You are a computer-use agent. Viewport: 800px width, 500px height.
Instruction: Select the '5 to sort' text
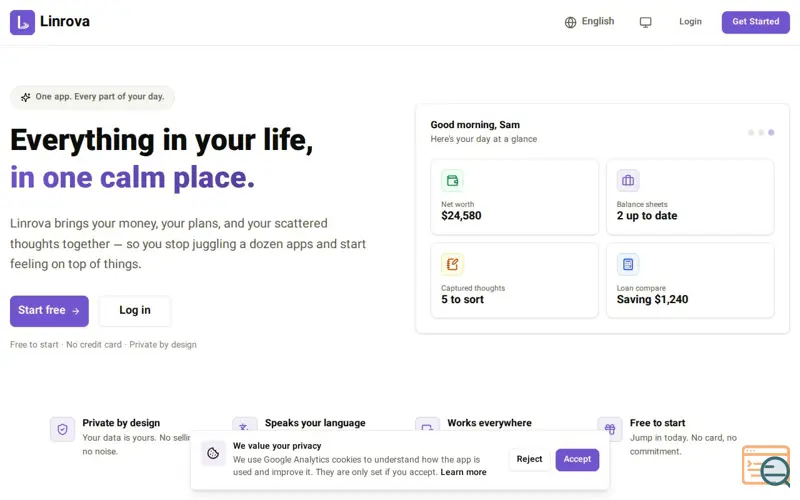(x=462, y=299)
